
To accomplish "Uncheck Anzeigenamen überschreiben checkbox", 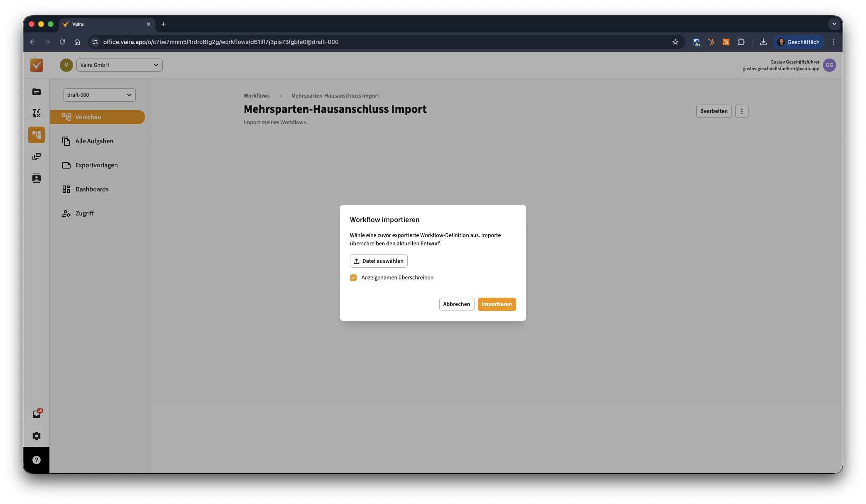I will pyautogui.click(x=353, y=278).
